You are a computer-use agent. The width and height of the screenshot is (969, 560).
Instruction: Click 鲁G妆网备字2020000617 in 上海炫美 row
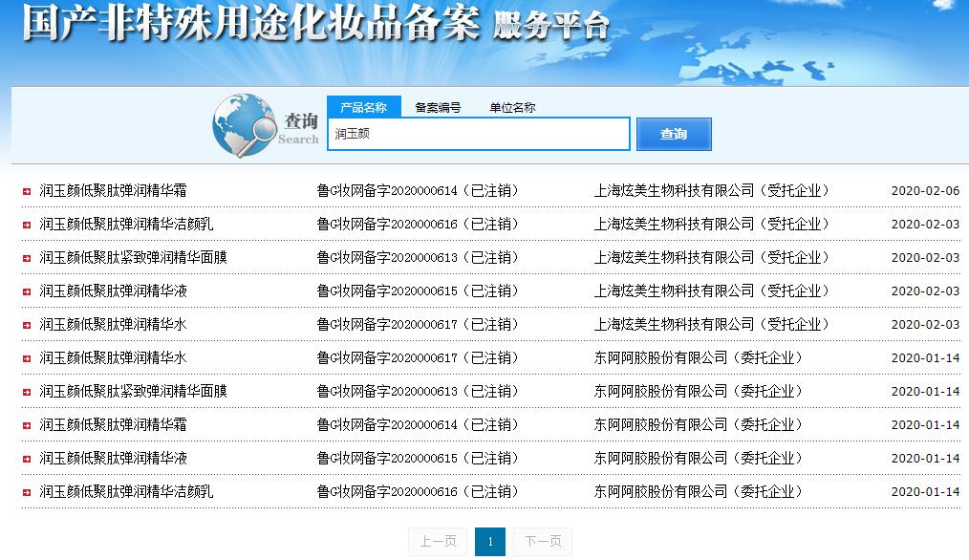(387, 324)
